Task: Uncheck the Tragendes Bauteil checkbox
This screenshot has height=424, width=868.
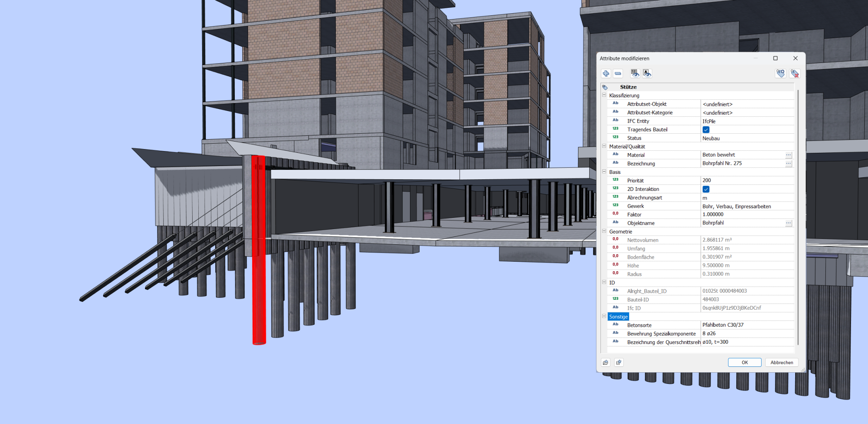Action: (706, 130)
